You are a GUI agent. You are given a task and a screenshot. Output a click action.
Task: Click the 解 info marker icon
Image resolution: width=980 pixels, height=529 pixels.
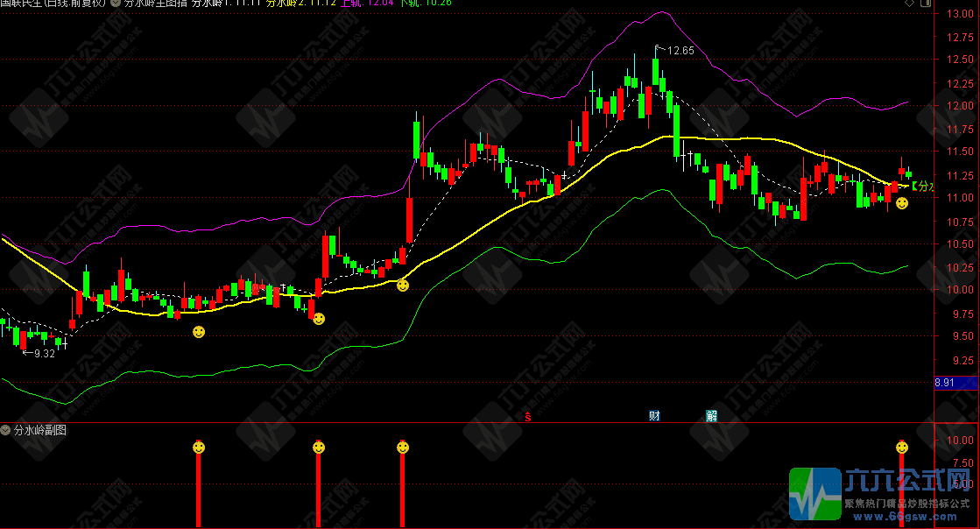pos(711,415)
